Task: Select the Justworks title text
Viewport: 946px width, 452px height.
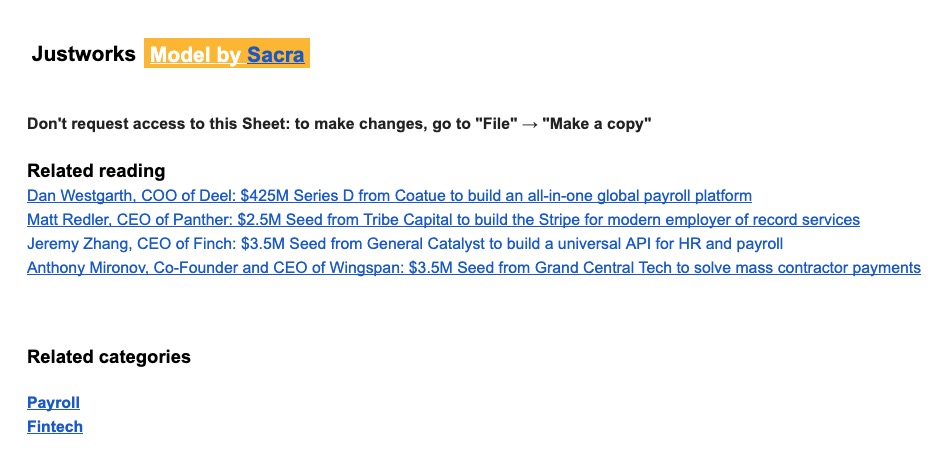Action: [x=83, y=54]
